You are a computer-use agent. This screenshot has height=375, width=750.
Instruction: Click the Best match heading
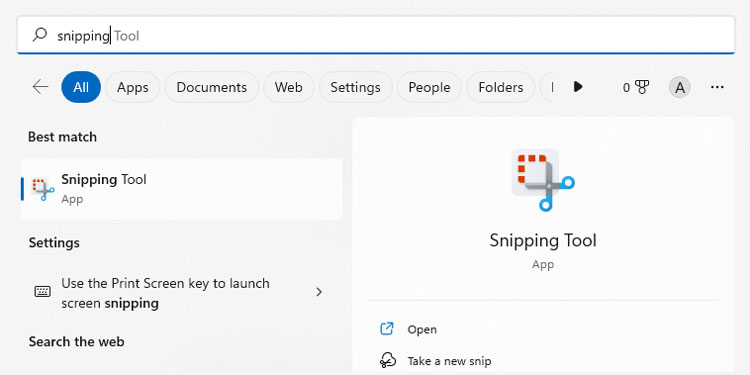pyautogui.click(x=62, y=137)
